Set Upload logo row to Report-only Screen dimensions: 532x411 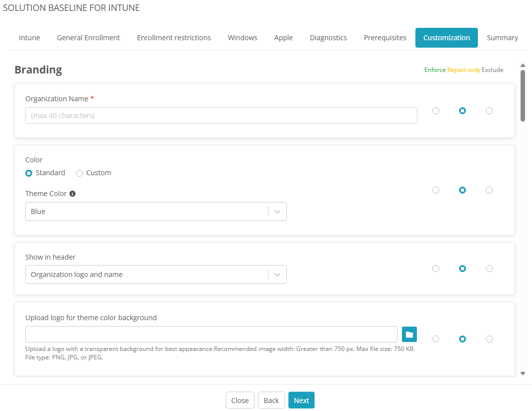462,339
